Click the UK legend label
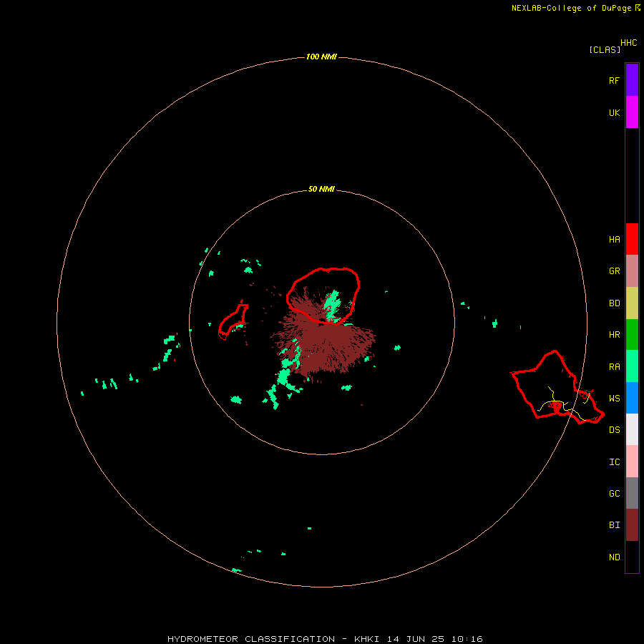 click(614, 112)
